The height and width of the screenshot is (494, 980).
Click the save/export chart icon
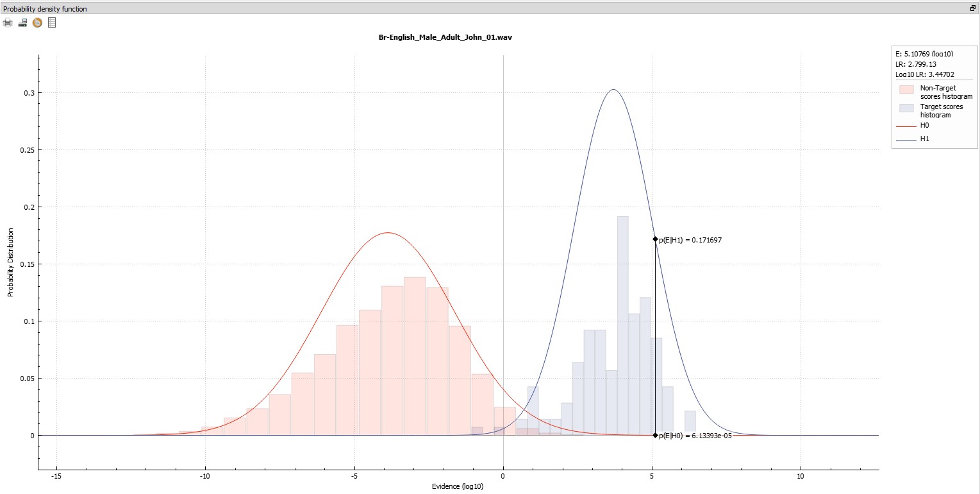click(x=22, y=22)
